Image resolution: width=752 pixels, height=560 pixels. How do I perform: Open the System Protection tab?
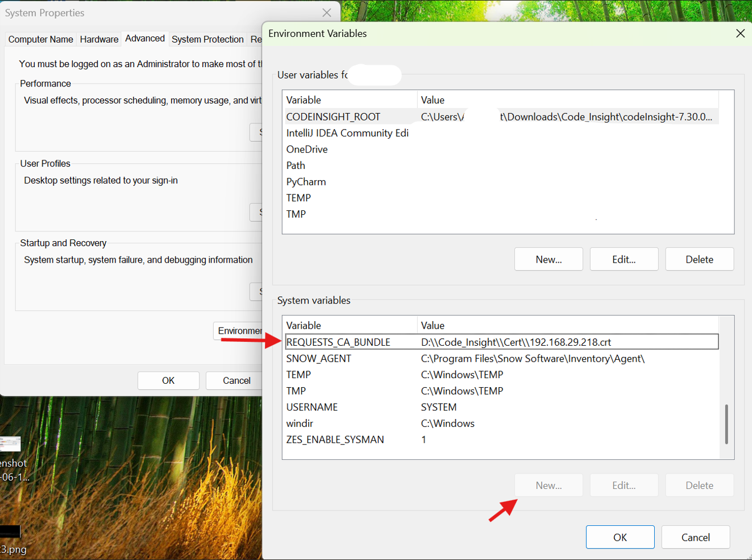(x=207, y=39)
